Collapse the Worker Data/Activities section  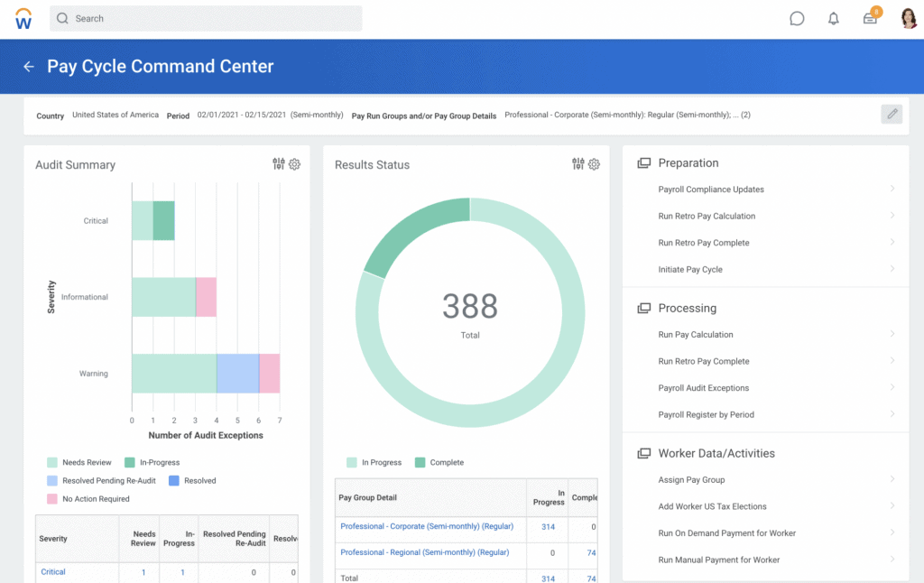pos(643,454)
